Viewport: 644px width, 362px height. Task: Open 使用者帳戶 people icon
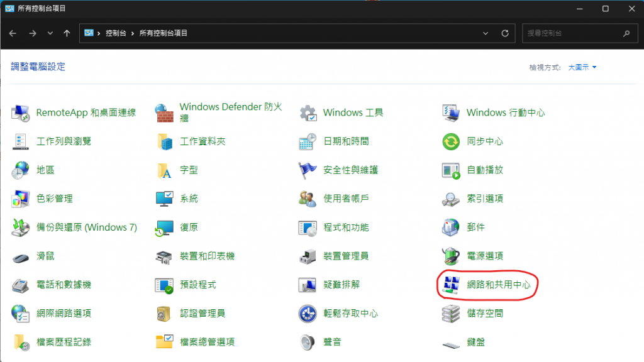click(x=308, y=199)
